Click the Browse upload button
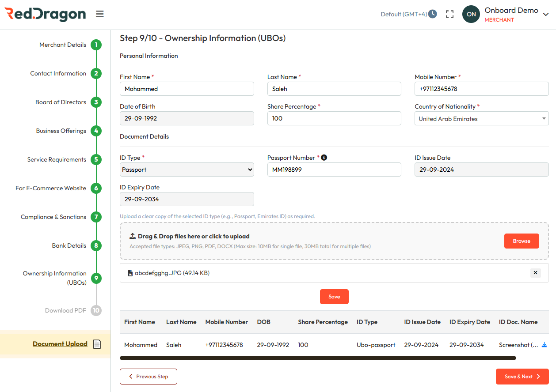556x392 pixels. [x=522, y=241]
